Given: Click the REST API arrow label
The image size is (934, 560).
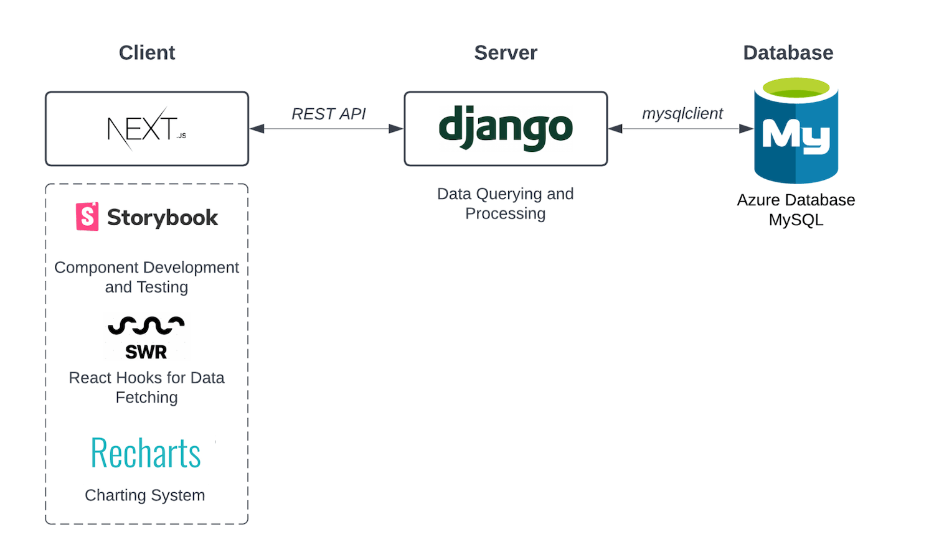Looking at the screenshot, I should click(x=329, y=114).
